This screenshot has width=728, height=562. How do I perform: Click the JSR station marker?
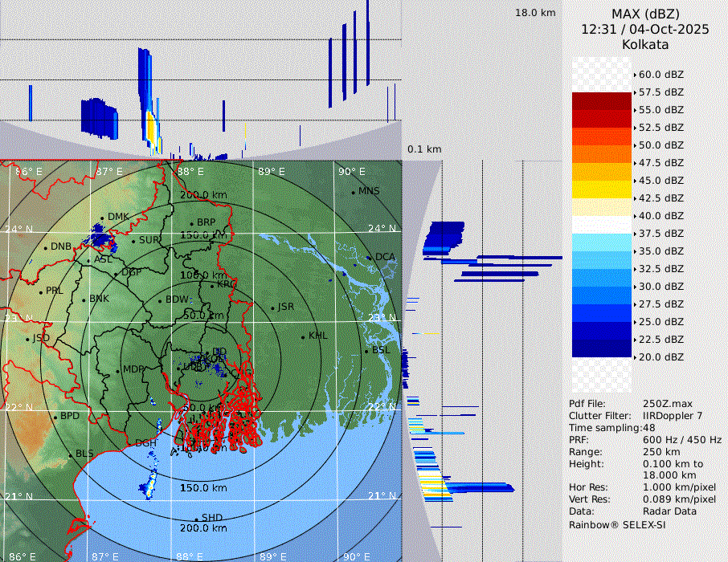click(x=272, y=307)
